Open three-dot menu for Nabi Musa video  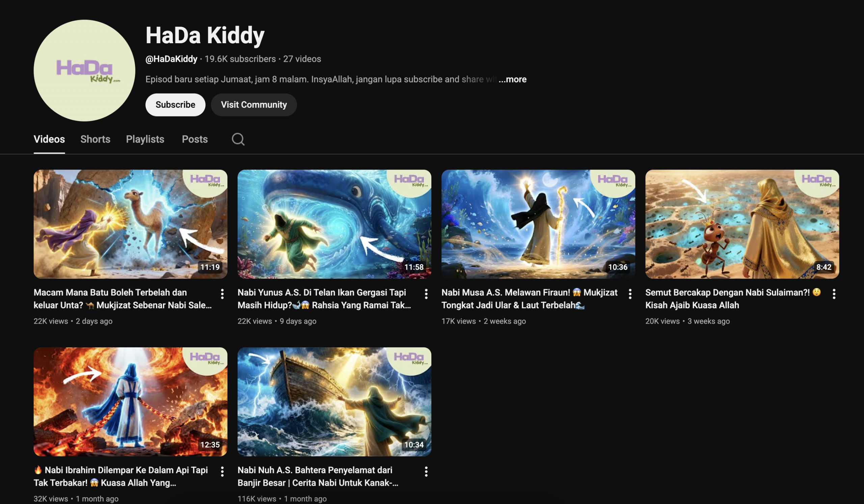coord(630,294)
